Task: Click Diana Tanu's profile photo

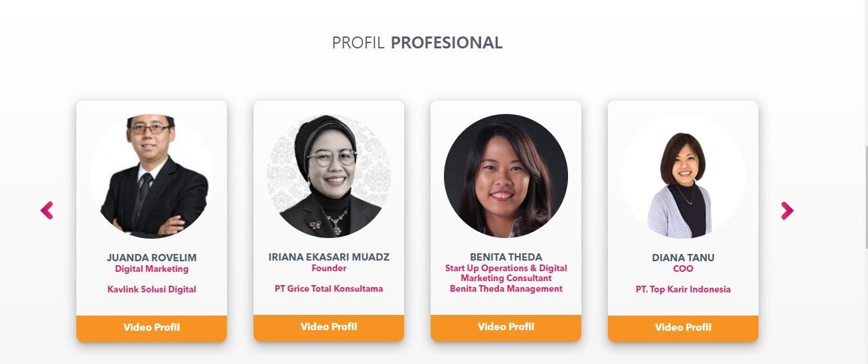Action: pyautogui.click(x=683, y=176)
